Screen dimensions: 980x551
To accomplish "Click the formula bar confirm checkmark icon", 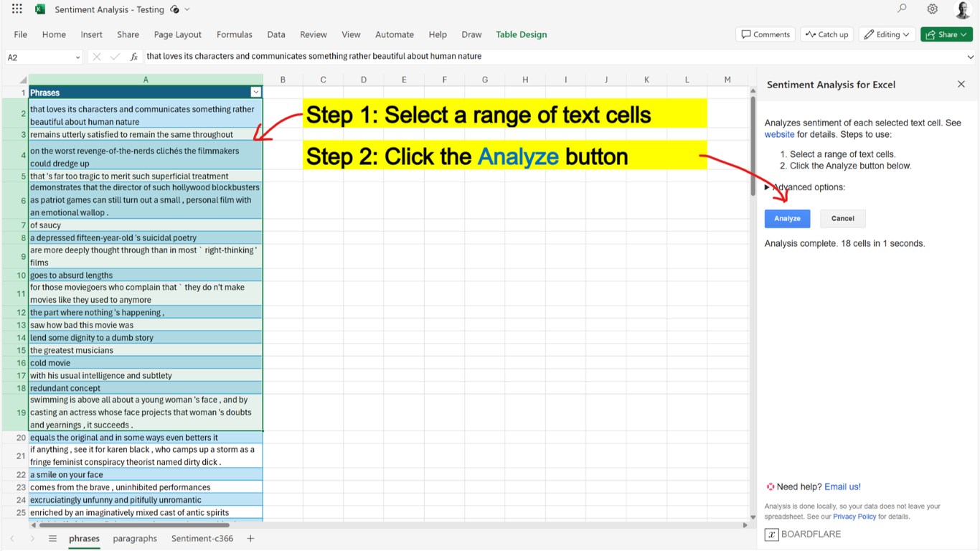I will click(x=115, y=57).
